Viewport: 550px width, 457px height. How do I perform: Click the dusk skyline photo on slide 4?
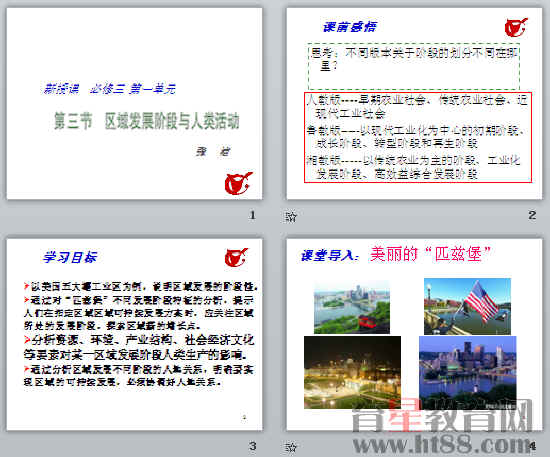tap(468, 372)
